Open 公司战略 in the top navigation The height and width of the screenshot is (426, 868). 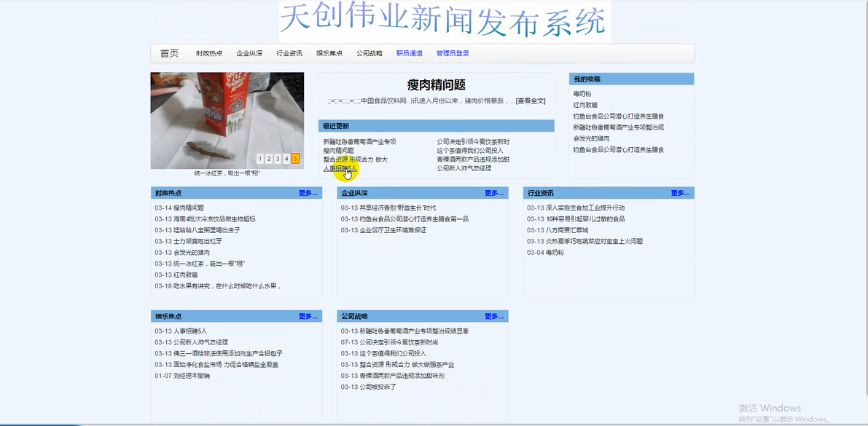[x=370, y=54]
